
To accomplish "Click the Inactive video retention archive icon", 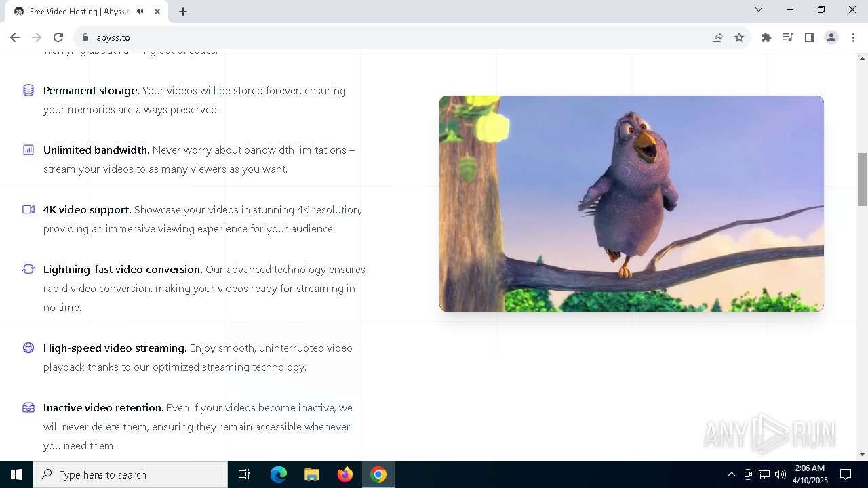I will 28,407.
